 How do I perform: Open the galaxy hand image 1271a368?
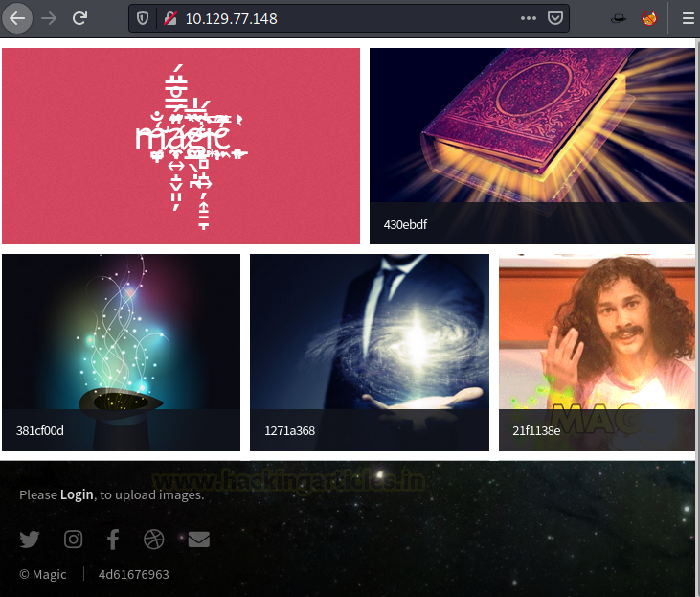370,353
